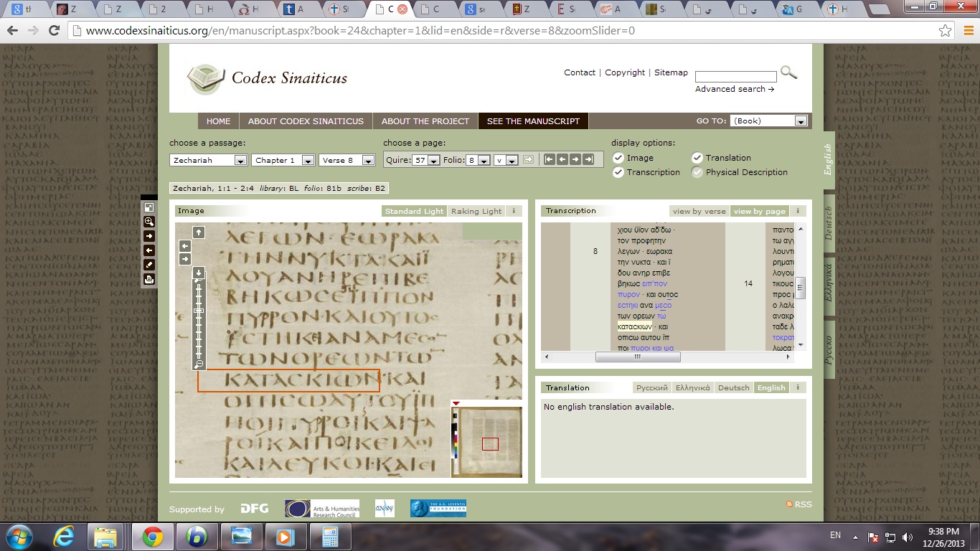Screen dimensions: 980x551
Task: Go to the first page button
Action: coord(550,159)
